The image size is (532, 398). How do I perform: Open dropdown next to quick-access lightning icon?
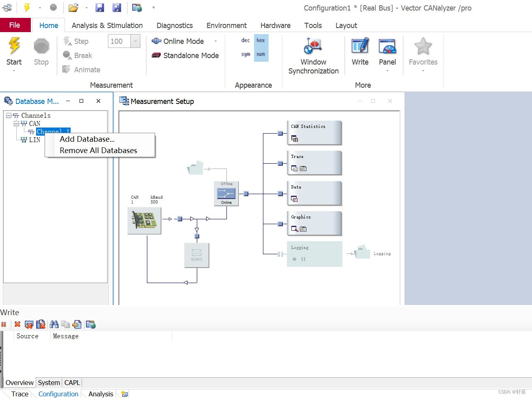tap(40, 8)
